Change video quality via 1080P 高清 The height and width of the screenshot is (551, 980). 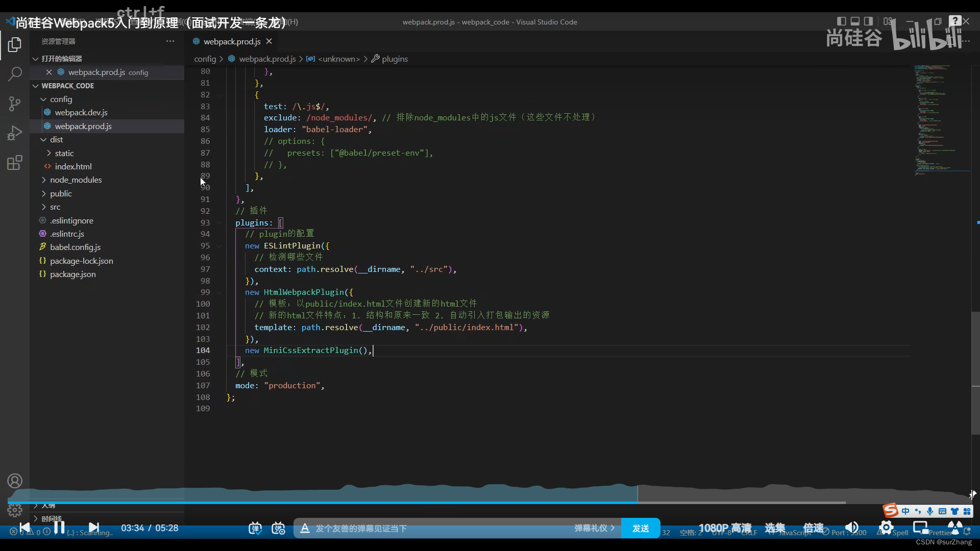tap(725, 528)
